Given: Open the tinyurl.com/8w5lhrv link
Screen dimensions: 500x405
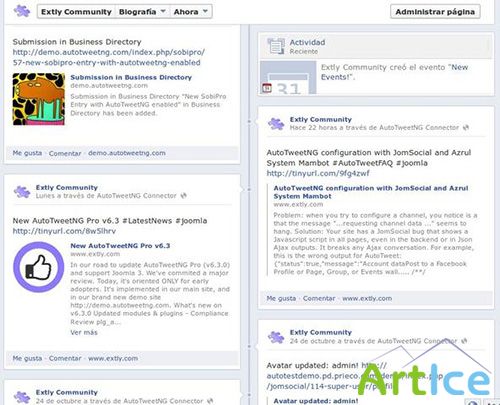Looking at the screenshot, I should [64, 231].
